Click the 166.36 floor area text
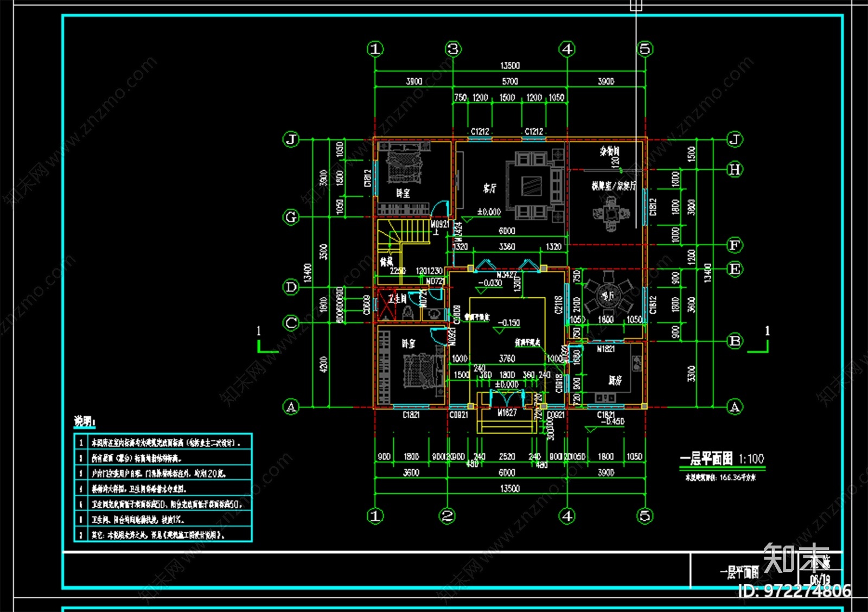This screenshot has height=612, width=868. [x=720, y=477]
